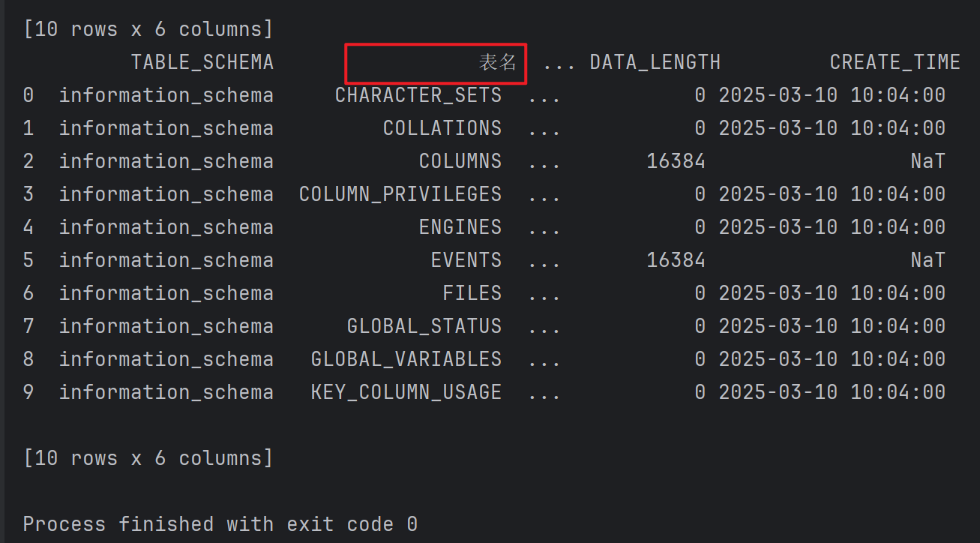
Task: Click the creation timestamp in the KEY_COLUMN_USAGE row
Action: (832, 392)
